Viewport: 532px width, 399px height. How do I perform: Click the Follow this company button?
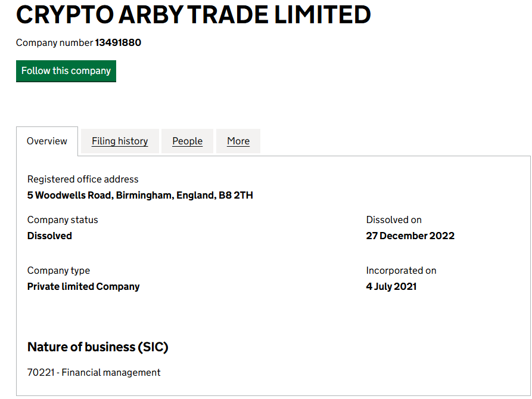coord(66,71)
